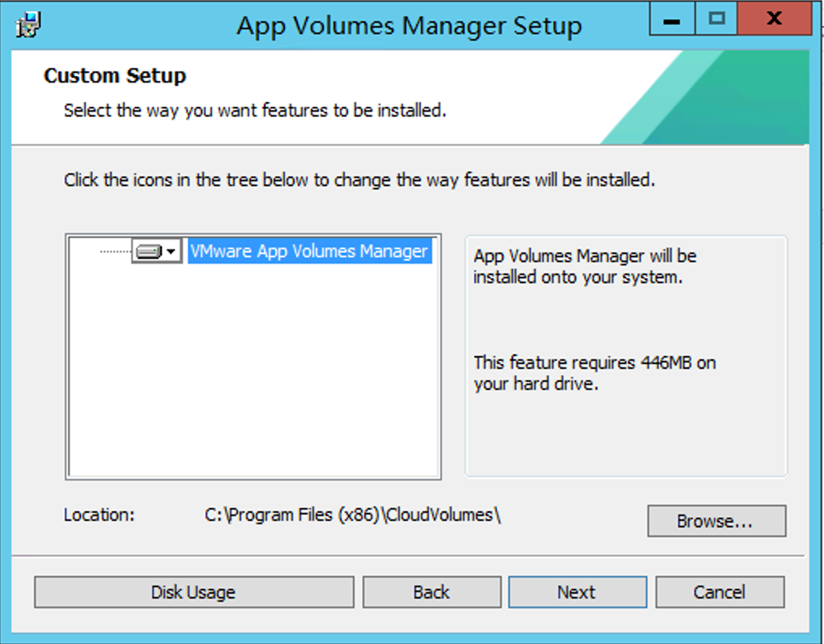This screenshot has height=644, width=824.
Task: Click the Location label
Action: (x=99, y=515)
